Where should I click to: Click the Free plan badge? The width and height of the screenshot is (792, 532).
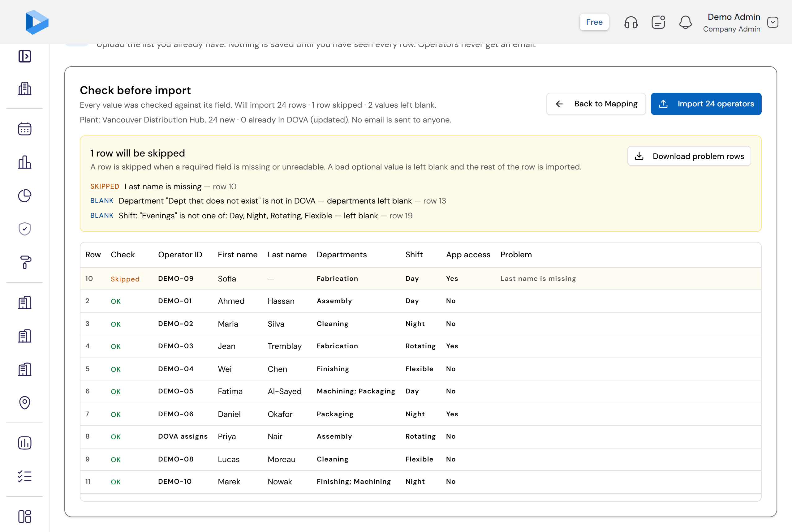click(x=594, y=22)
